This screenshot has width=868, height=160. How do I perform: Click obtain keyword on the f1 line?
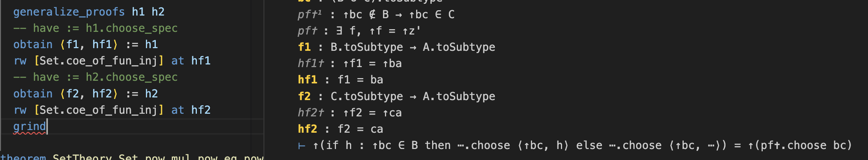33,45
